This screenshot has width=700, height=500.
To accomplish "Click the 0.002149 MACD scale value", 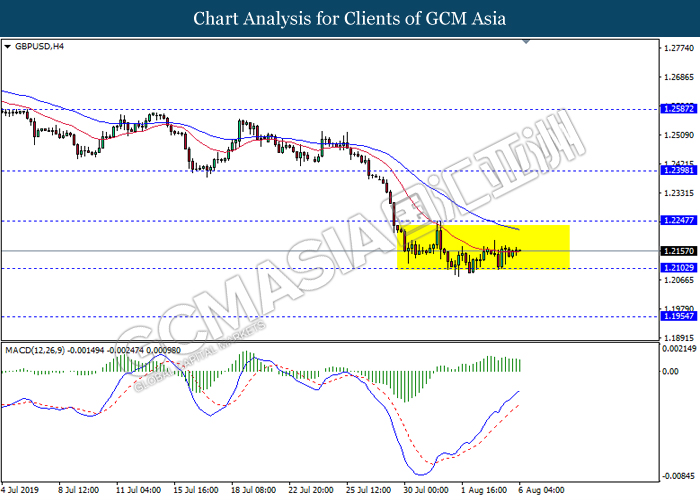I will click(679, 348).
